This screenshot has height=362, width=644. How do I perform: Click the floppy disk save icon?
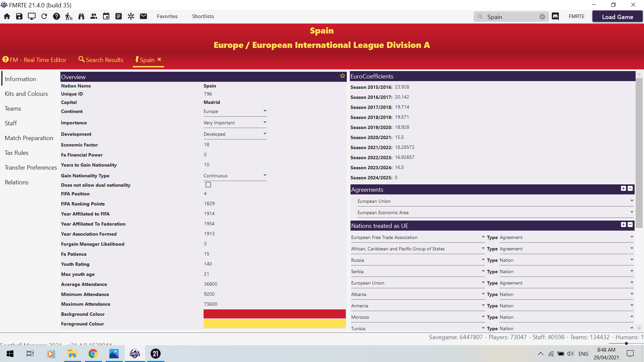click(19, 16)
